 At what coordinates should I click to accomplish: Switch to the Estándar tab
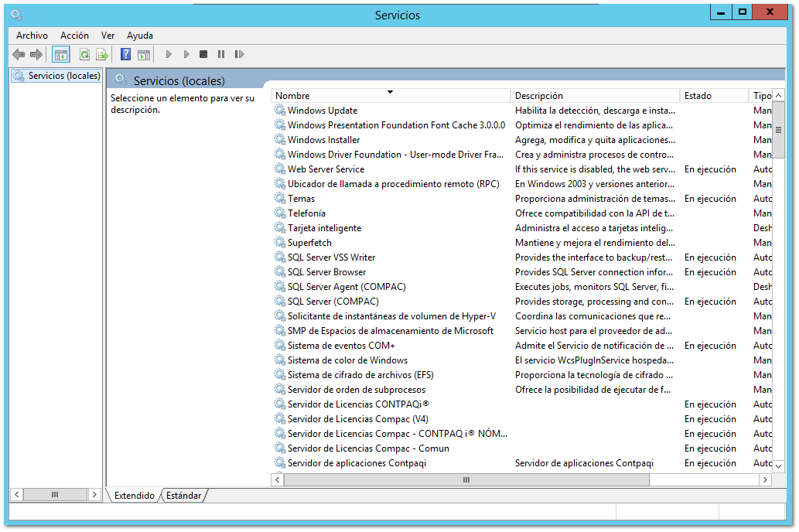183,495
